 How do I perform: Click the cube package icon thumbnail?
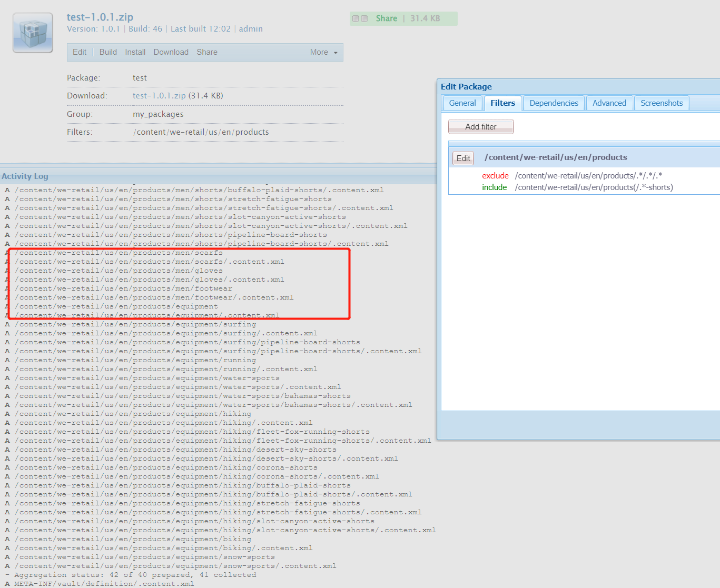coord(32,33)
